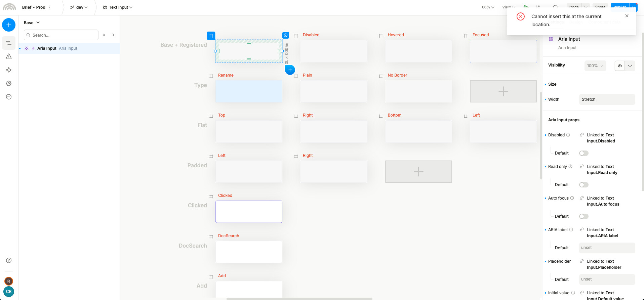Click the blue add element plus button
Image resolution: width=644 pixels, height=300 pixels.
click(9, 25)
